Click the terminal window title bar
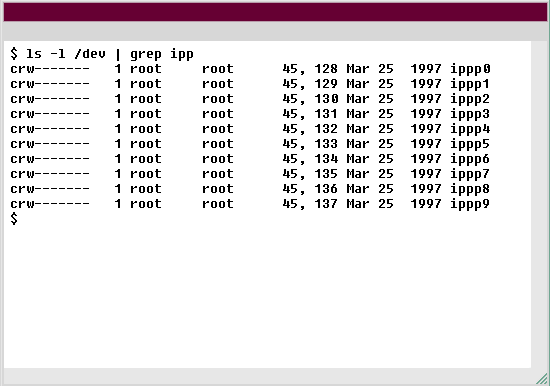The width and height of the screenshot is (550, 386). [x=275, y=12]
